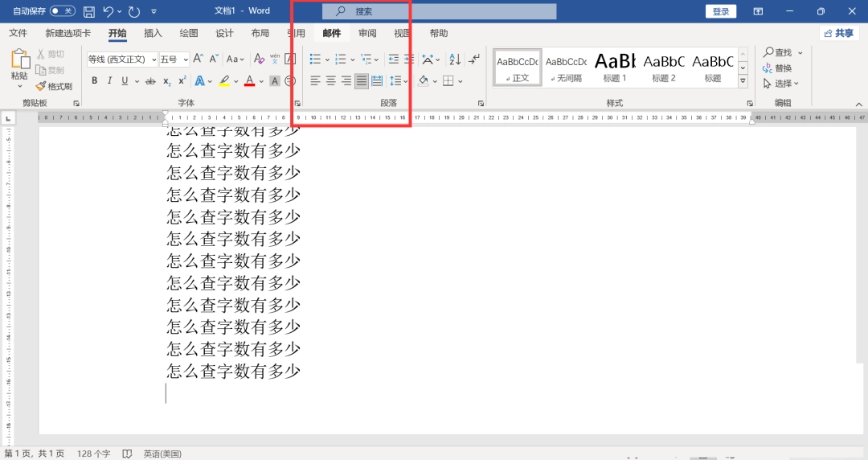Switch to the 审阅 tab

(x=367, y=33)
